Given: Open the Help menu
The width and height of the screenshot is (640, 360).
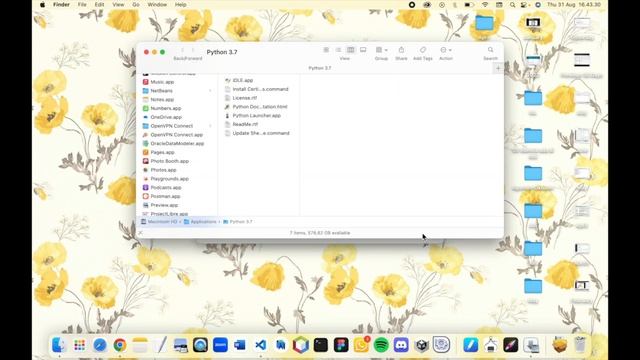Looking at the screenshot, I should click(x=180, y=4).
